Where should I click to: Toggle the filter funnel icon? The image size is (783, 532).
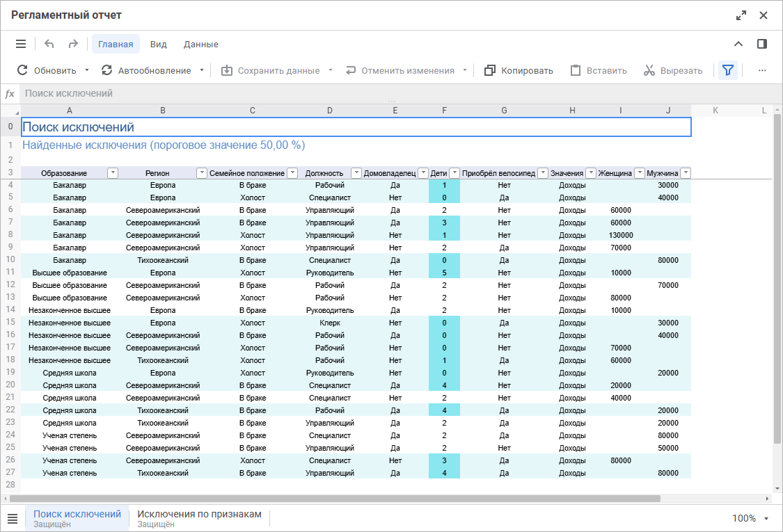point(727,70)
